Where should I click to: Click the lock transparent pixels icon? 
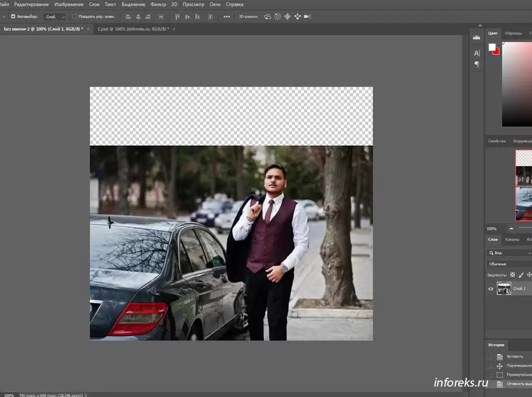pos(512,275)
